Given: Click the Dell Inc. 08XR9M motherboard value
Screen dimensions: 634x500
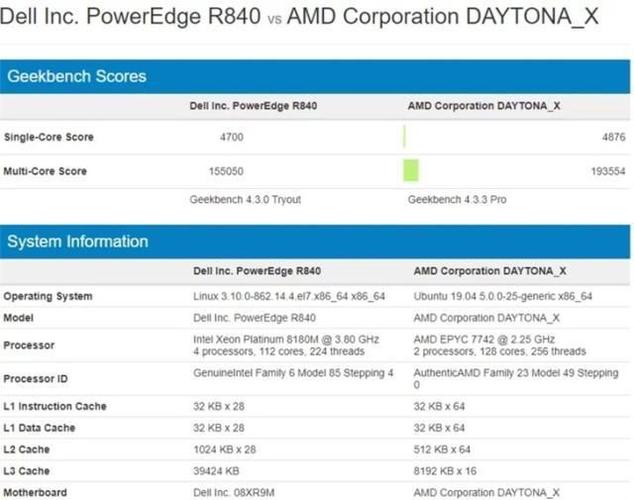Looking at the screenshot, I should coord(234,492).
